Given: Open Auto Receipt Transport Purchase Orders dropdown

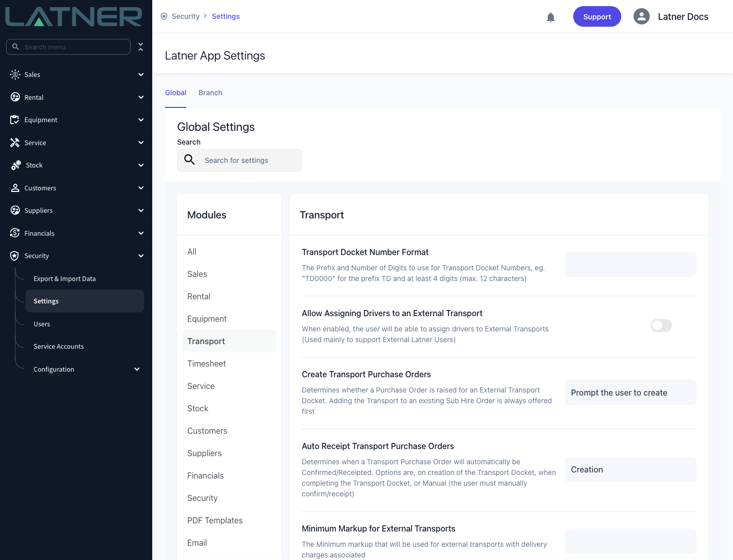Looking at the screenshot, I should tap(630, 469).
